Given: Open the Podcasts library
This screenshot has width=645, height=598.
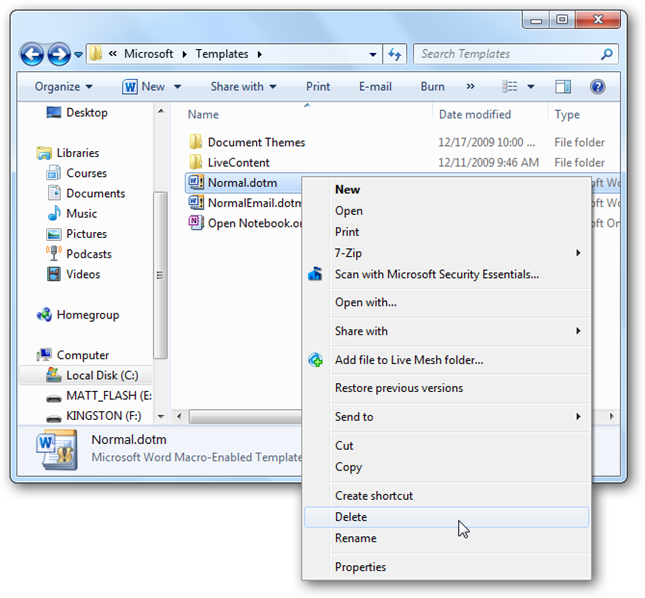Looking at the screenshot, I should pyautogui.click(x=79, y=254).
